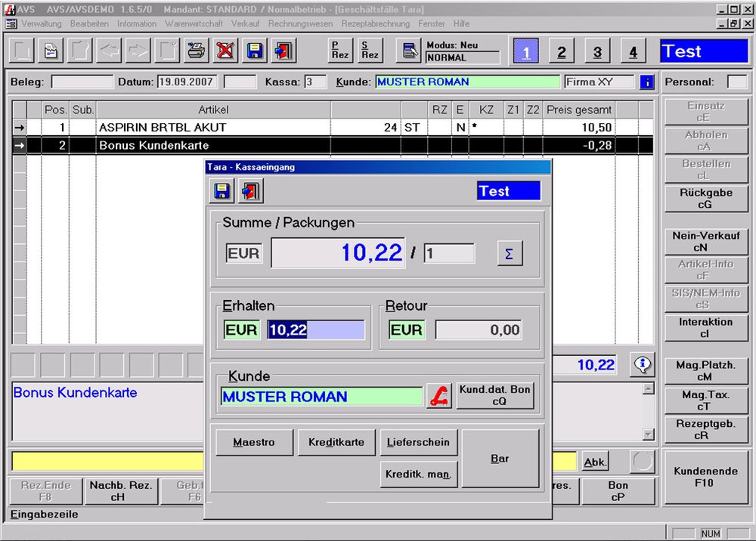Switch to customer tab 4
Image resolution: width=756 pixels, height=541 pixels.
click(634, 51)
